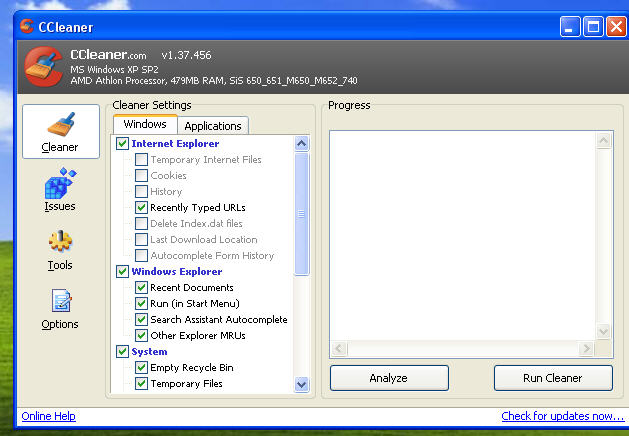Click the Recently Typed URLs label
Viewport: 629px width, 436px height.
coord(198,208)
